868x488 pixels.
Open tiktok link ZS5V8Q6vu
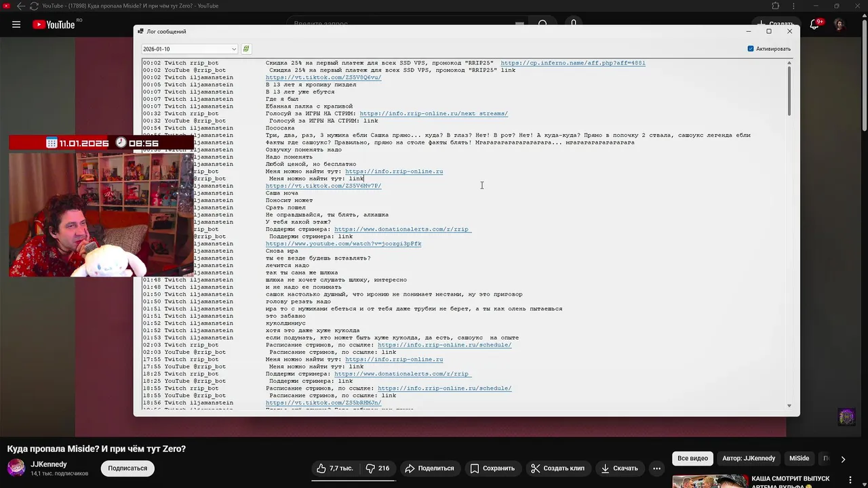[x=323, y=77]
